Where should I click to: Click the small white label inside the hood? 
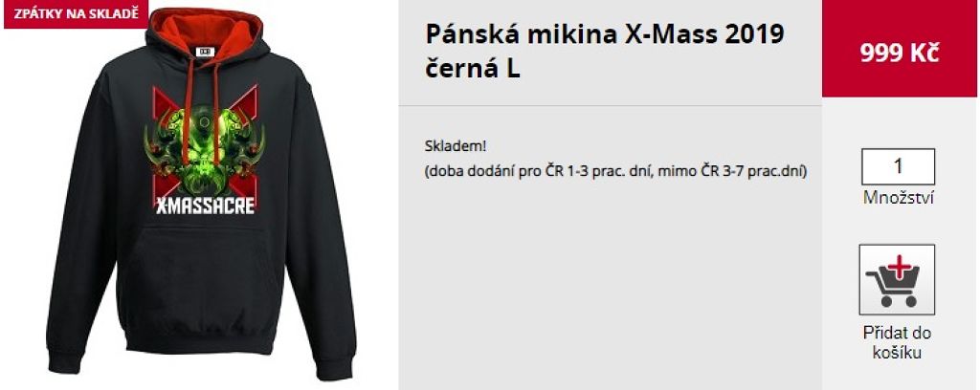click(205, 53)
